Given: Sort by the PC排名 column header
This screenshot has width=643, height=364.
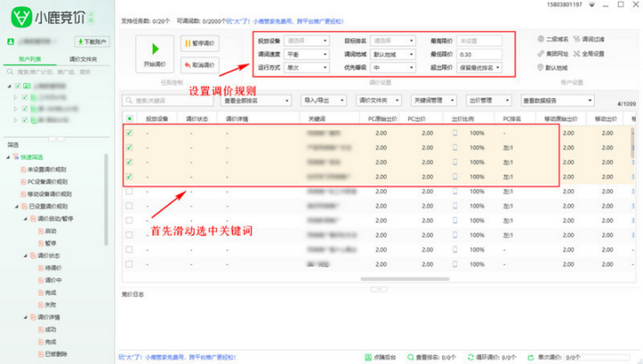Looking at the screenshot, I should 511,119.
